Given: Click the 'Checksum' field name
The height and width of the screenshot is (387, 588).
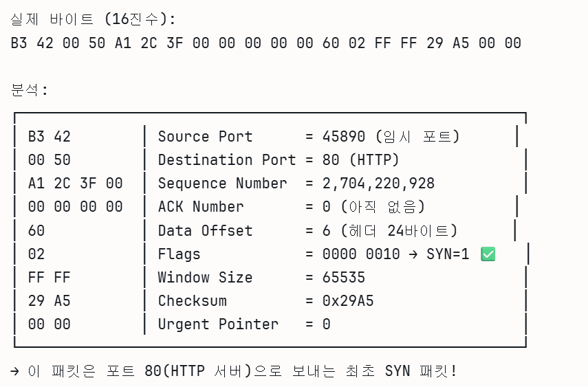Looking at the screenshot, I should 192,301.
